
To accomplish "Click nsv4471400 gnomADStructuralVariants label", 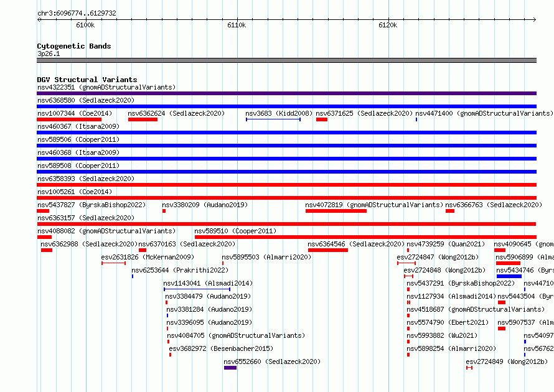I will [484, 113].
